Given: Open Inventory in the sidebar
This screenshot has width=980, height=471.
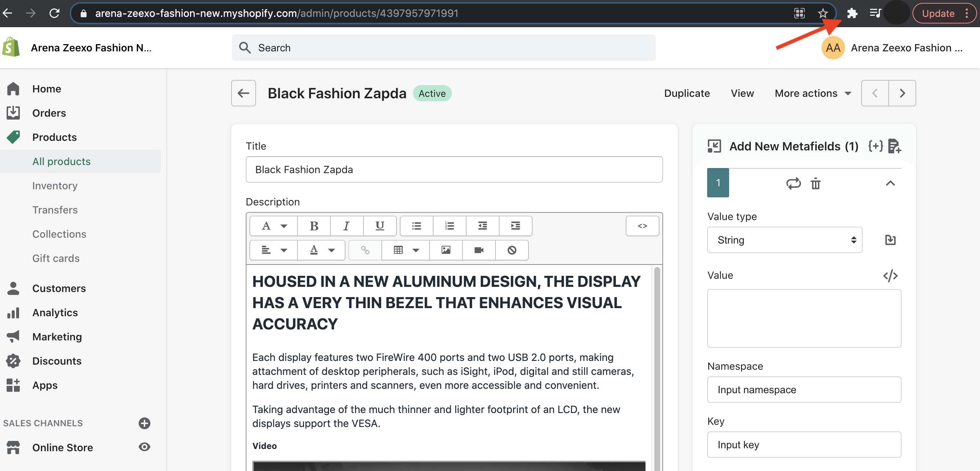Looking at the screenshot, I should (55, 186).
